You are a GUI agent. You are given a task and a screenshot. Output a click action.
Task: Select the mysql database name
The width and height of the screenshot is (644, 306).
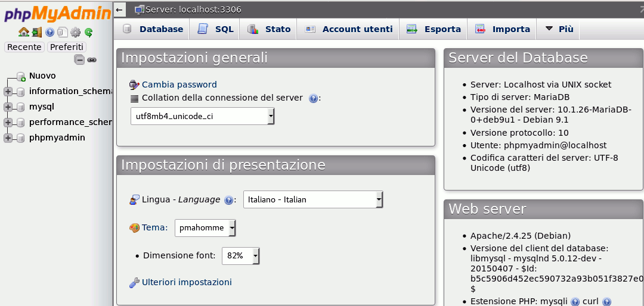coord(42,107)
